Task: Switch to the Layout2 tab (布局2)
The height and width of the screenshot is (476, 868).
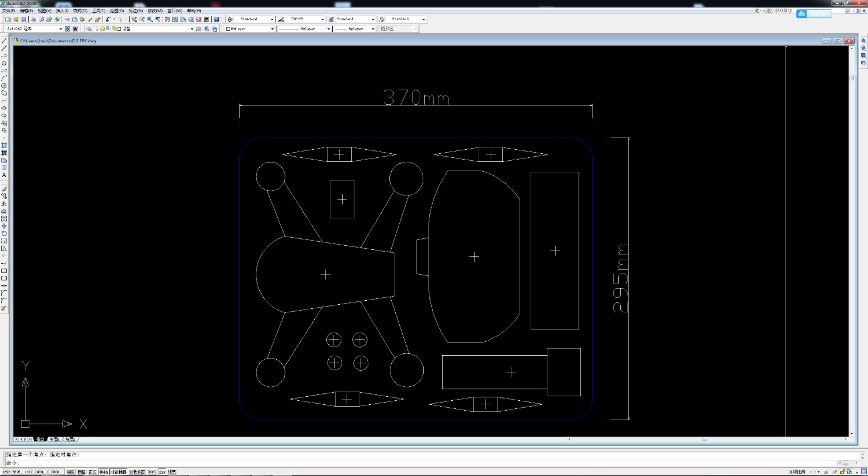Action: click(70, 440)
